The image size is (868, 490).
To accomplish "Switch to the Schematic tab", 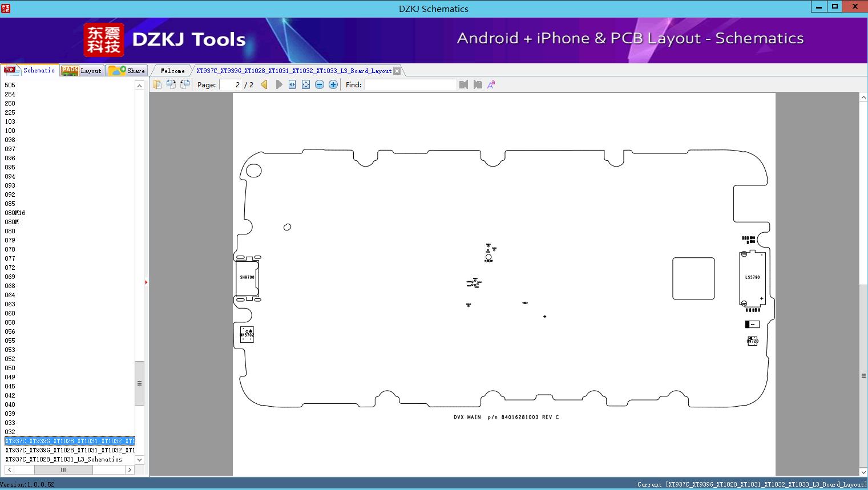I will coord(30,70).
